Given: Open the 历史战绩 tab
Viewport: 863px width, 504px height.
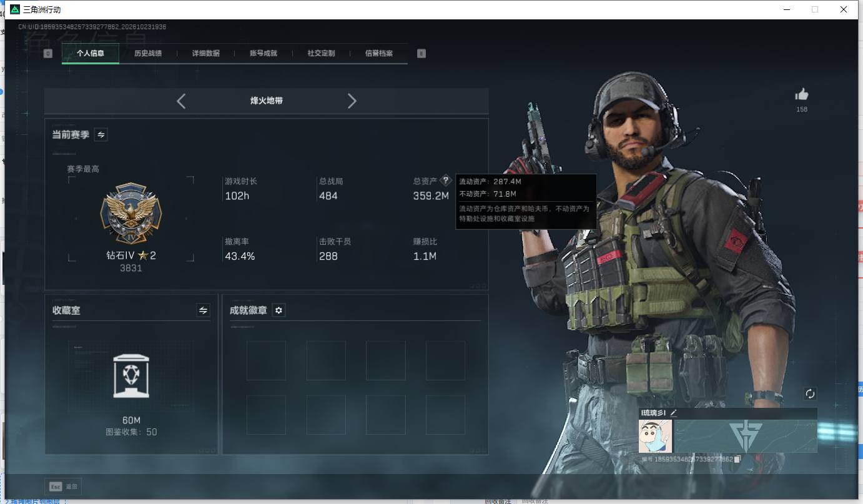Looking at the screenshot, I should click(148, 53).
